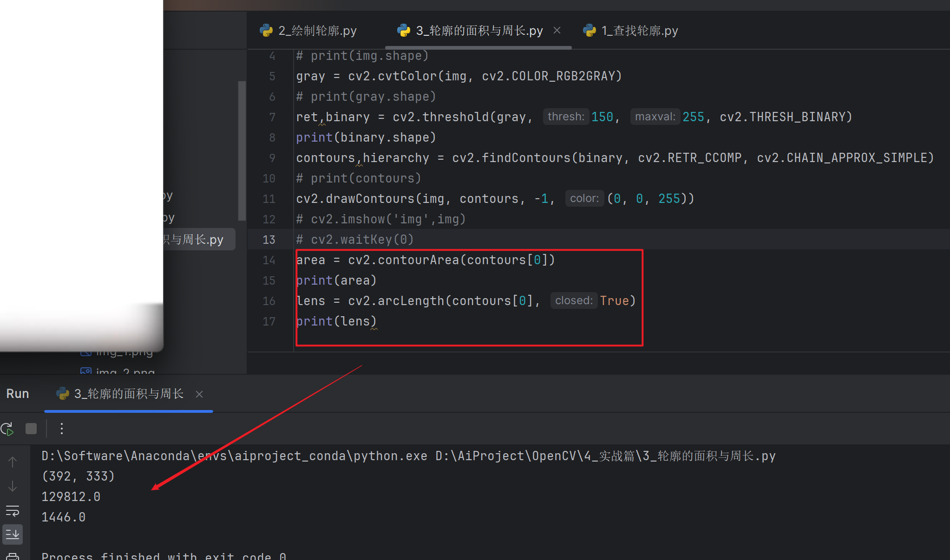Click the cv2.findContours code line
The height and width of the screenshot is (560, 950).
[615, 158]
